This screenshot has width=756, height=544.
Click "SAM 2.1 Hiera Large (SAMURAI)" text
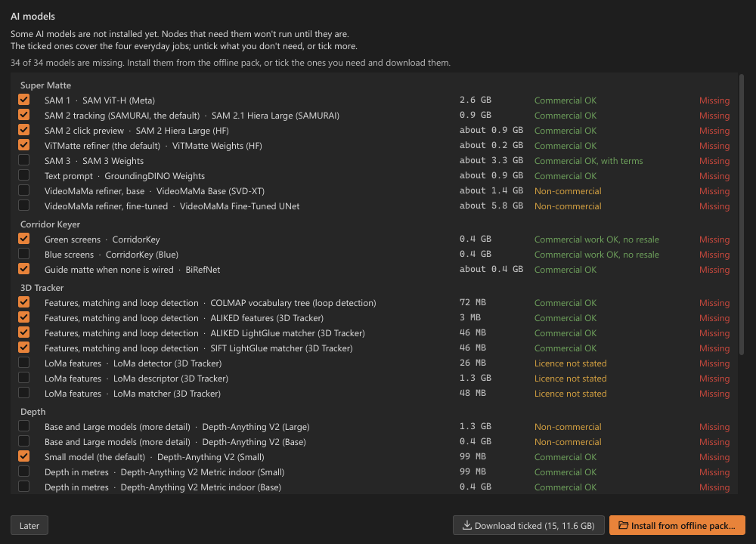[x=275, y=116]
